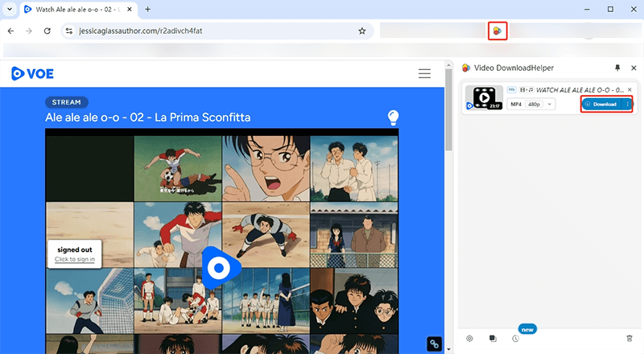Go back to the previous page
The image size is (644, 354).
(10, 31)
